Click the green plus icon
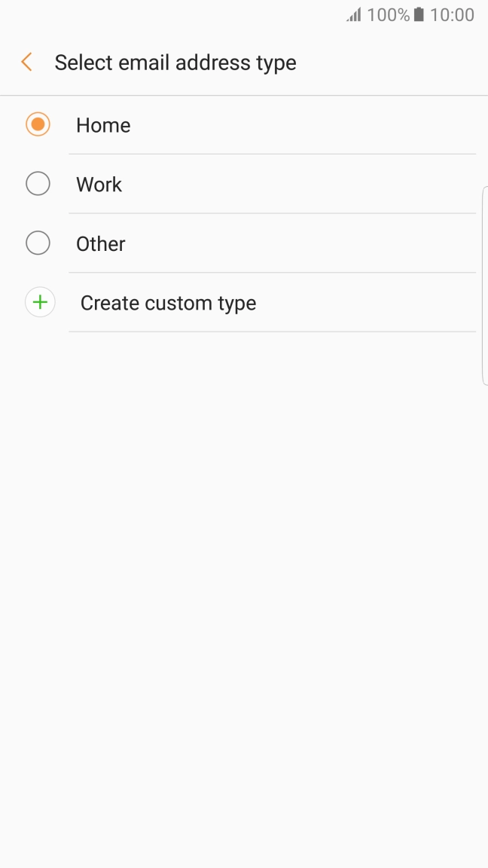 point(39,301)
